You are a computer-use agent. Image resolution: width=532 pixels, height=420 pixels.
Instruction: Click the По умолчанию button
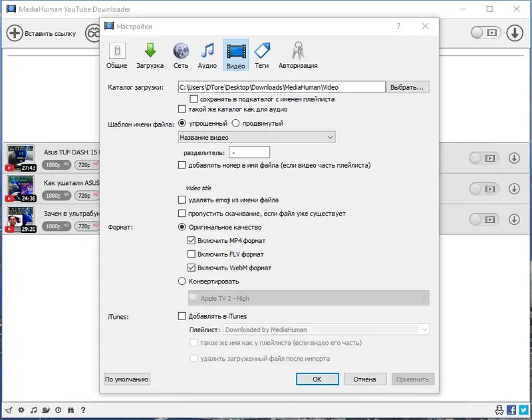[x=127, y=379]
